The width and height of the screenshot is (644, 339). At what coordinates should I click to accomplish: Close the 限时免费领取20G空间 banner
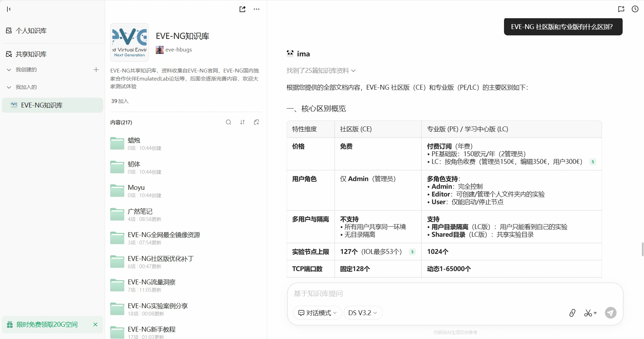coord(95,325)
